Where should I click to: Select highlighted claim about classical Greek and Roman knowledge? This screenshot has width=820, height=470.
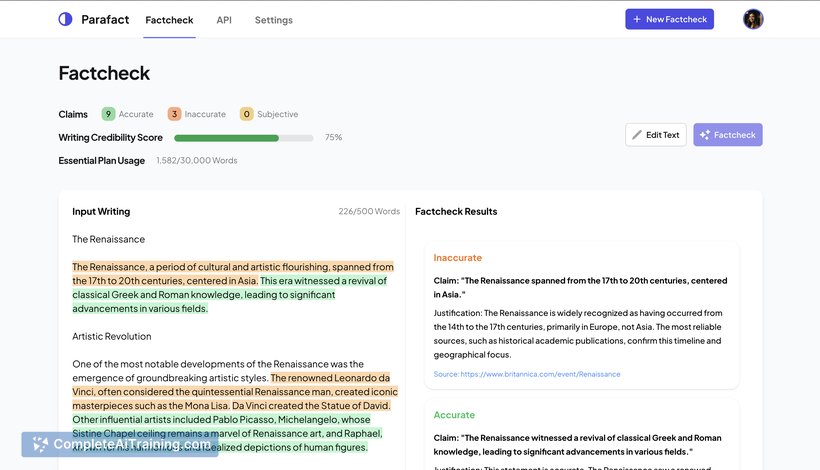(x=230, y=295)
